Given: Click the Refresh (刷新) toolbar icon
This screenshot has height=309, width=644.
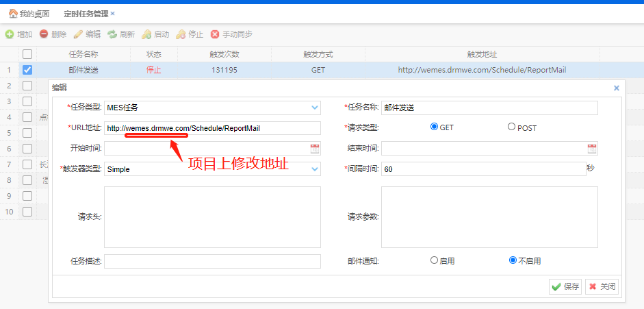Looking at the screenshot, I should 112,34.
